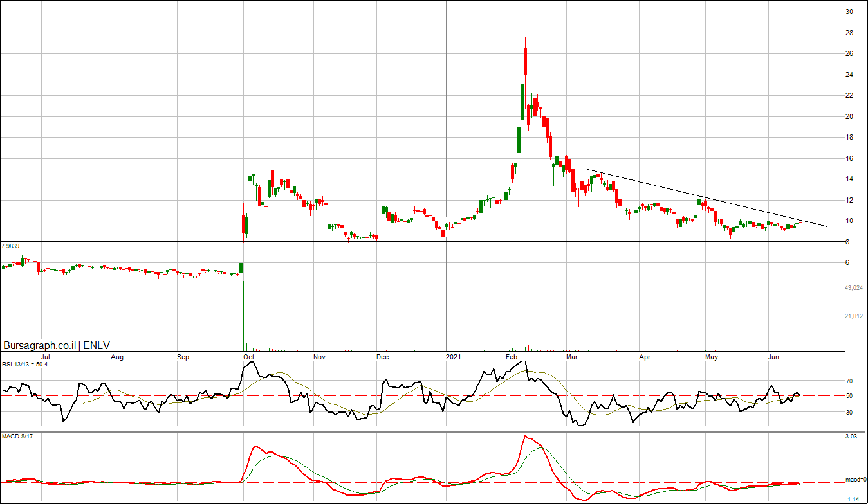Click the 28 price axis value
The height and width of the screenshot is (504, 868).
point(849,33)
